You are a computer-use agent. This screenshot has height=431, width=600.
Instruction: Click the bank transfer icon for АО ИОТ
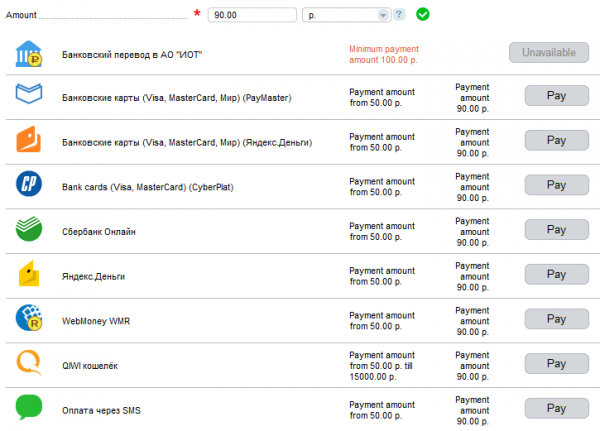click(28, 54)
